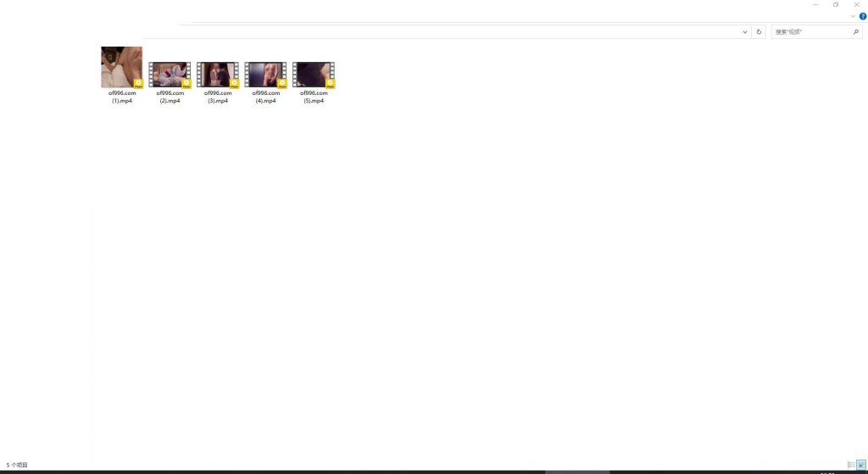The height and width of the screenshot is (474, 868).
Task: Close the File Explorer window
Action: (x=856, y=4)
